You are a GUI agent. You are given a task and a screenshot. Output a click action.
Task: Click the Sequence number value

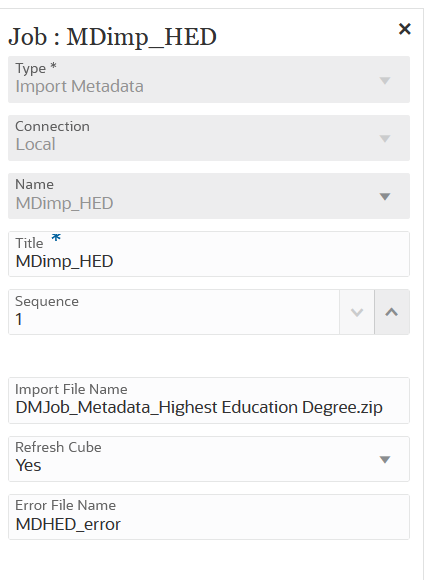tap(19, 319)
